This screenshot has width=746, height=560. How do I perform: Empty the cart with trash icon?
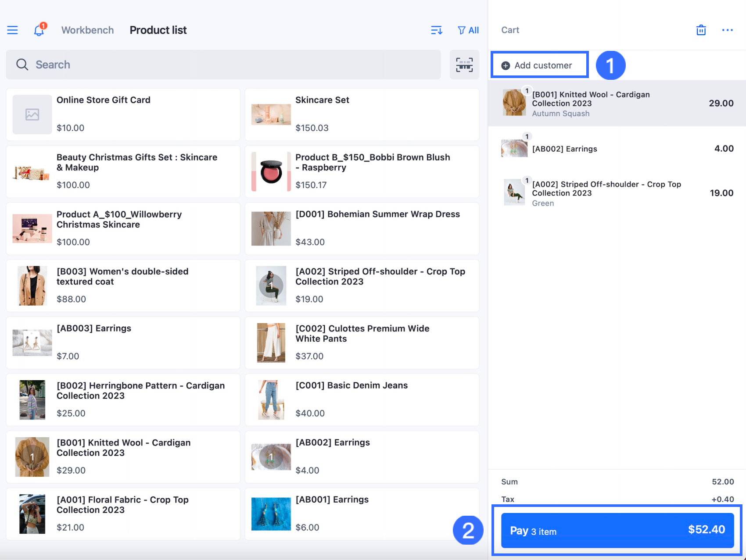coord(701,30)
